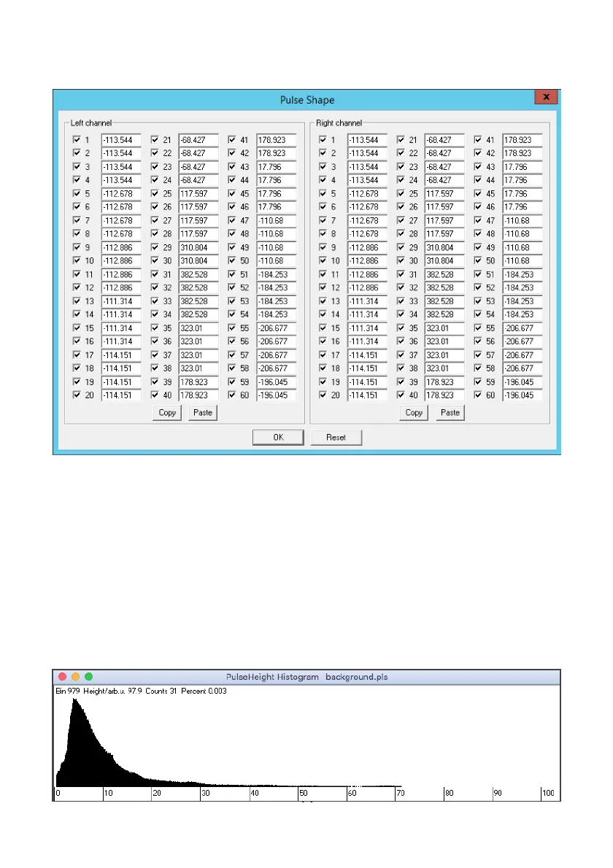Edit Left channel value field 29

[198, 247]
